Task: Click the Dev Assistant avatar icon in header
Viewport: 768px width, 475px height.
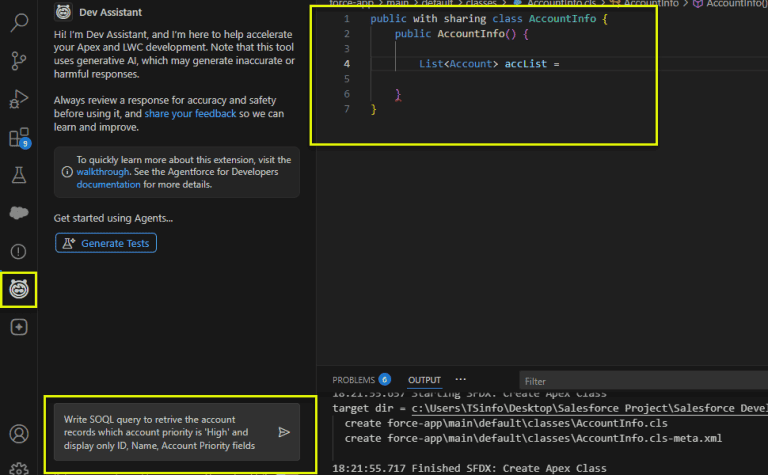Action: [x=64, y=12]
